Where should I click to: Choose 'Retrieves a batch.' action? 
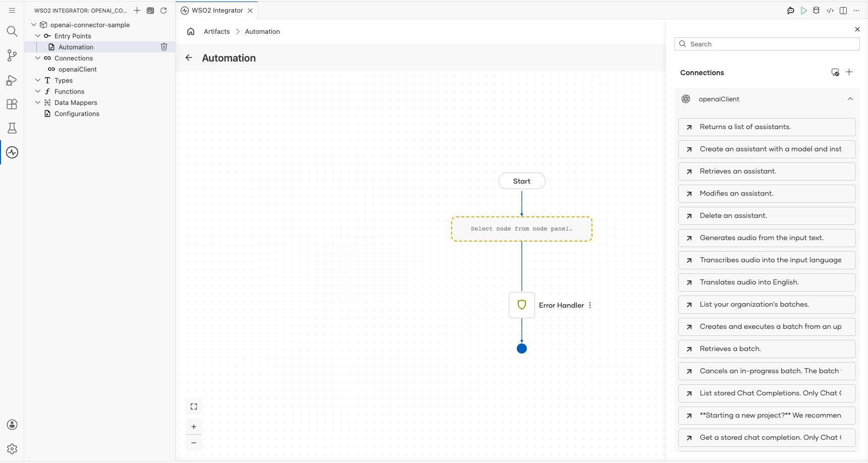pyautogui.click(x=767, y=349)
